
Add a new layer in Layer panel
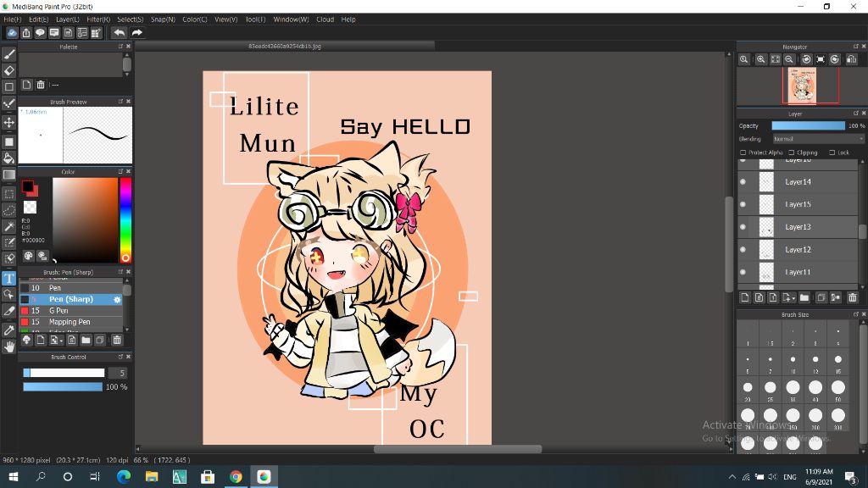[x=745, y=297]
